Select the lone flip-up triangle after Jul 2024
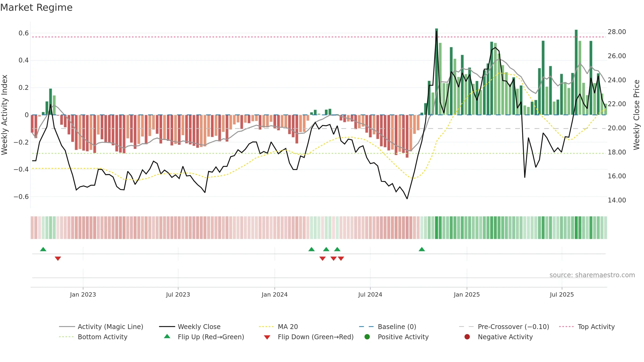Image resolution: width=644 pixels, height=362 pixels. point(422,249)
